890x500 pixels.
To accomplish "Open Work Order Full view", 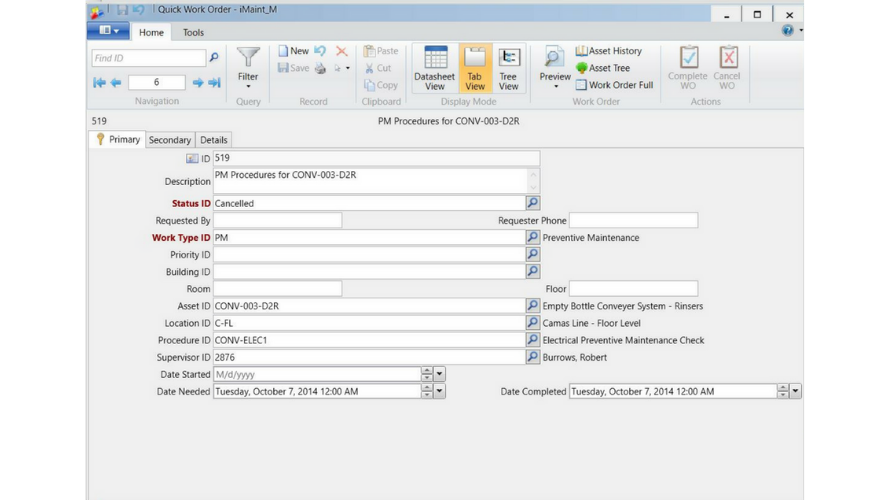I will (614, 85).
